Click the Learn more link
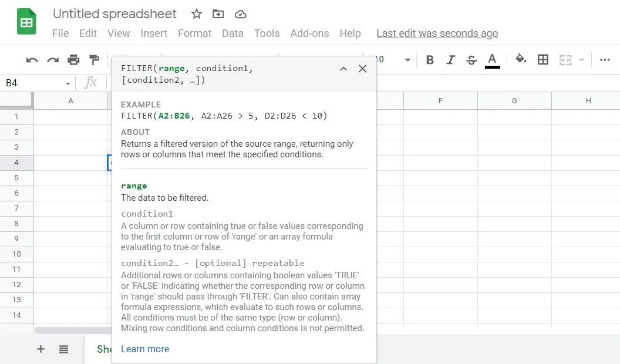Screen dimensions: 620x364 pos(145,349)
